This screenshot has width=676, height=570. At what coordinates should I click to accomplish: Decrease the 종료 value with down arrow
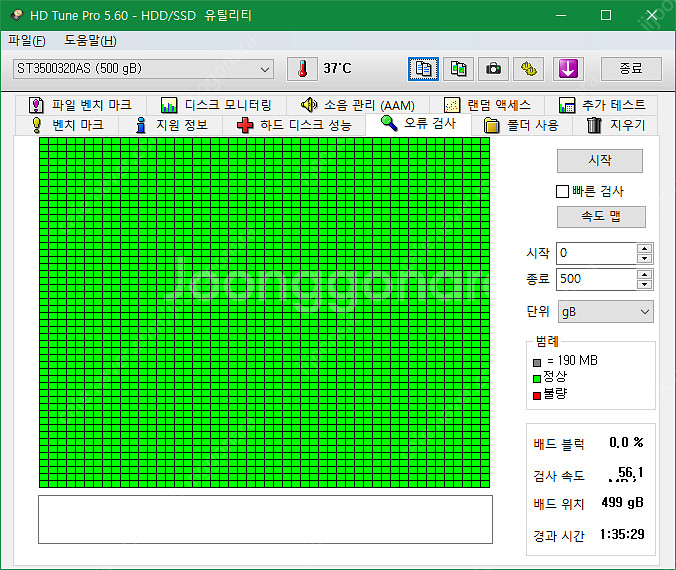pos(644,285)
